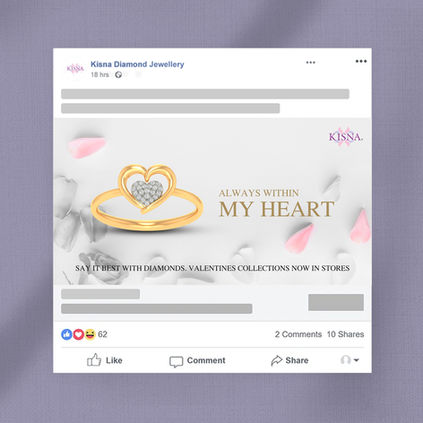The height and width of the screenshot is (423, 423).
Task: Click the Kisna page profile picture
Action: [x=75, y=68]
